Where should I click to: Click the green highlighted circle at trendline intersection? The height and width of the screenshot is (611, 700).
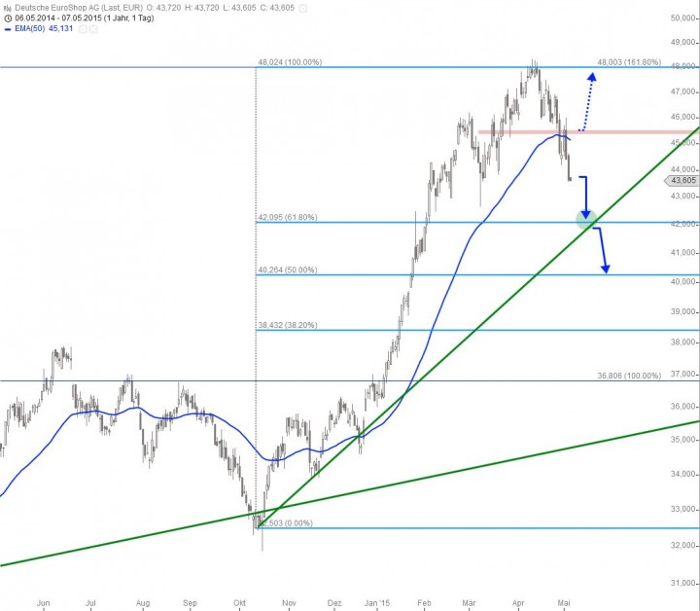point(586,220)
